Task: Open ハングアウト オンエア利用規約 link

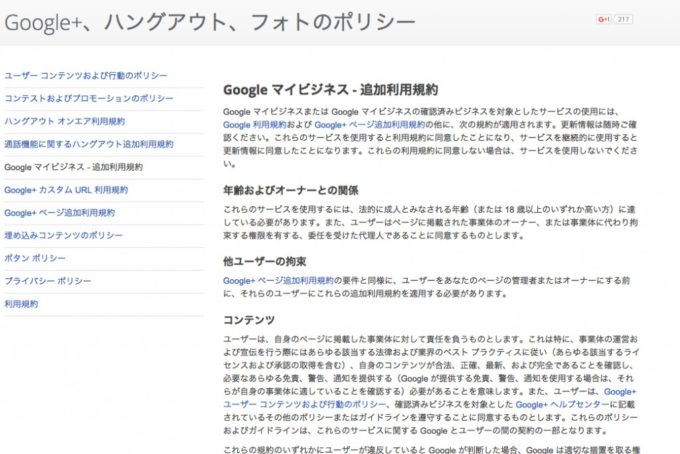Action: coord(65,121)
